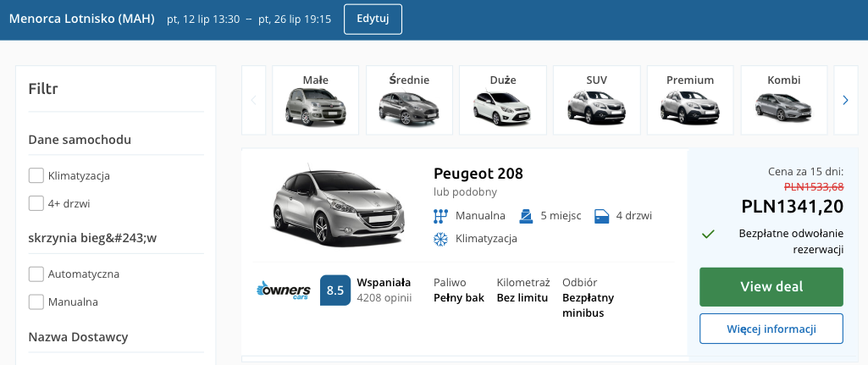This screenshot has width=868, height=365.
Task: Click the Wspaniała rating label
Action: click(384, 281)
